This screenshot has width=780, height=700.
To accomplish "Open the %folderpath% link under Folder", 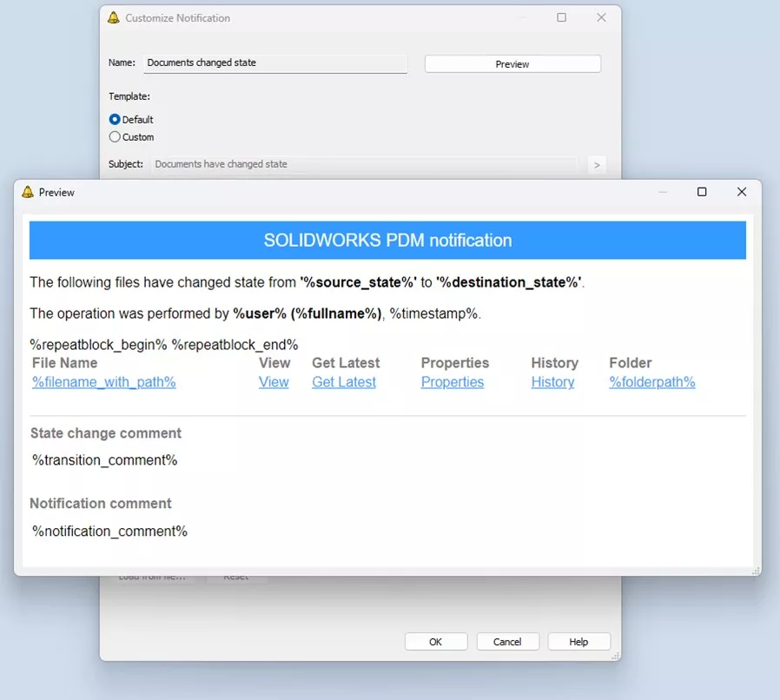I will [x=651, y=382].
